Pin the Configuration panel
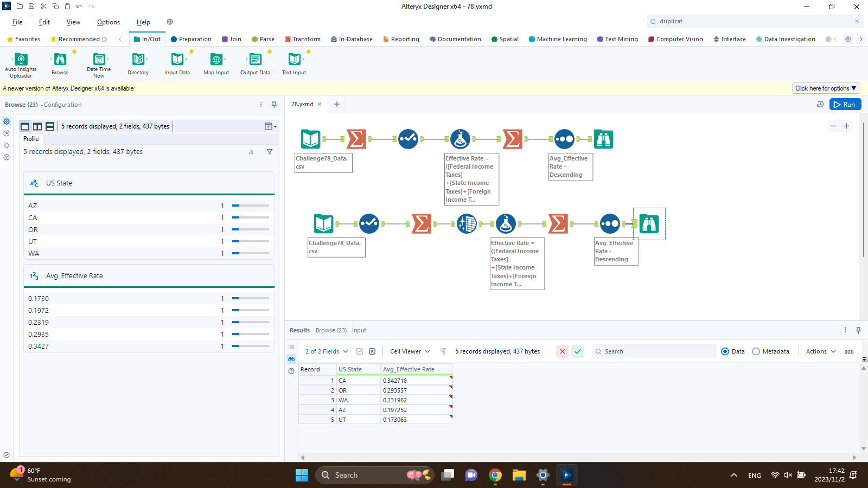The height and width of the screenshot is (488, 868). coord(274,105)
